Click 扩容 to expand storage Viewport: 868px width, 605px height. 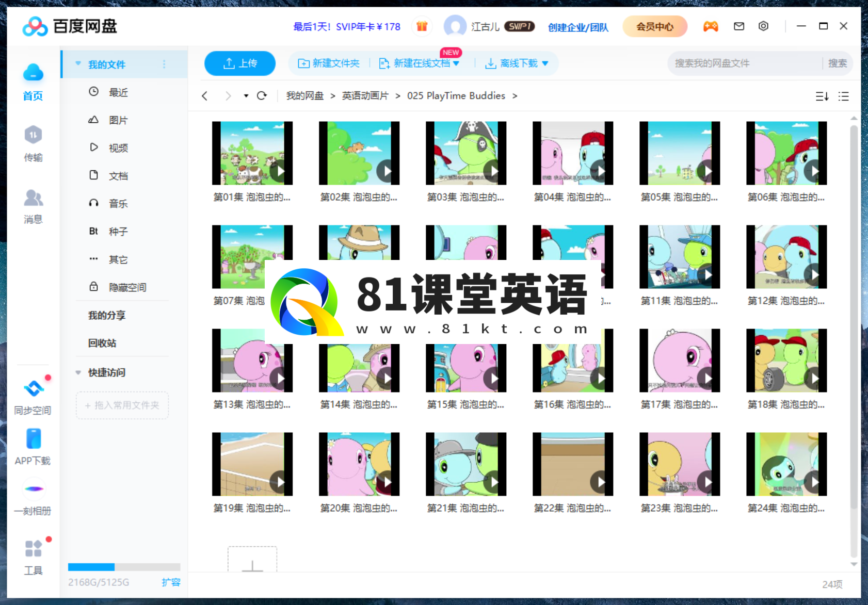pos(171,582)
